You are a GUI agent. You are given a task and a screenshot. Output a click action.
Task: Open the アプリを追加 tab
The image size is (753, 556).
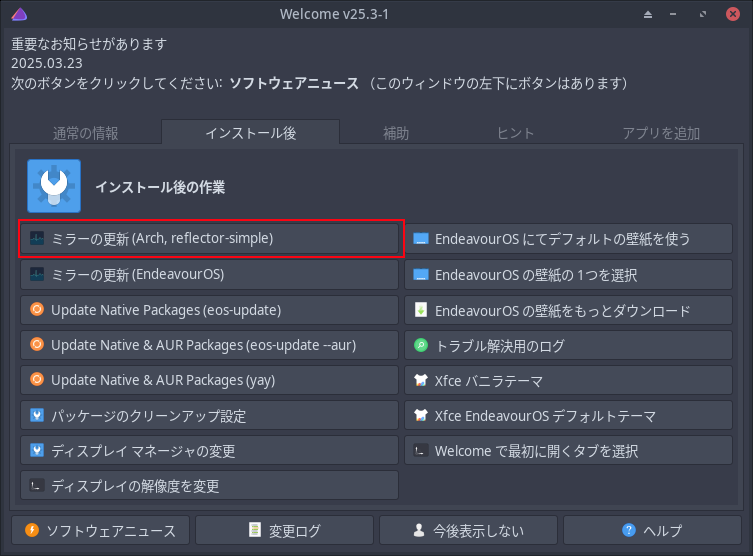point(661,133)
